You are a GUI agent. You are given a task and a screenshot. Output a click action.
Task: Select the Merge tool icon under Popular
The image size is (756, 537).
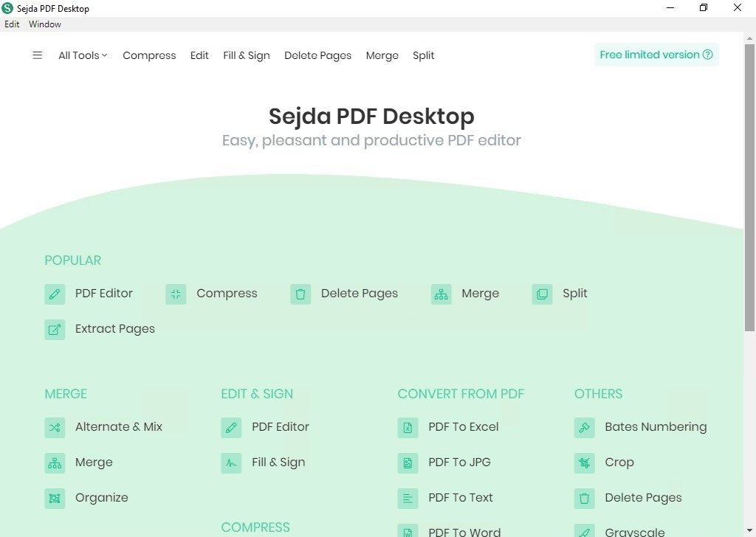441,294
